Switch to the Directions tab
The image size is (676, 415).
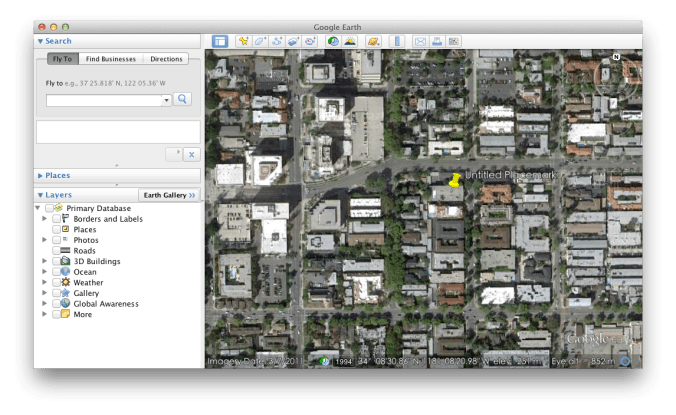166,59
